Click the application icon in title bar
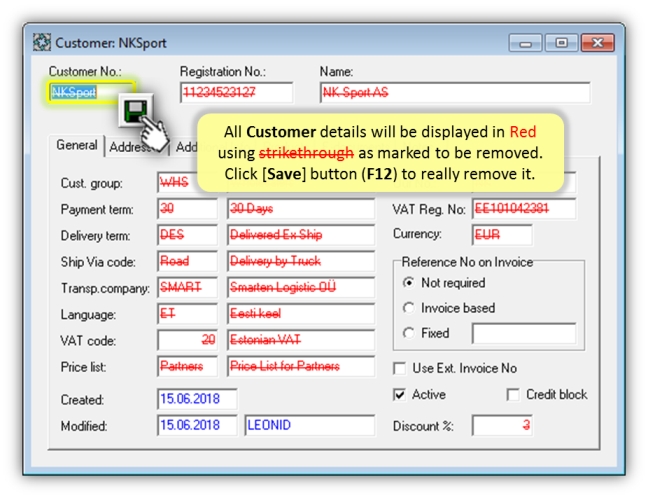This screenshot has height=498, width=648. click(x=42, y=43)
